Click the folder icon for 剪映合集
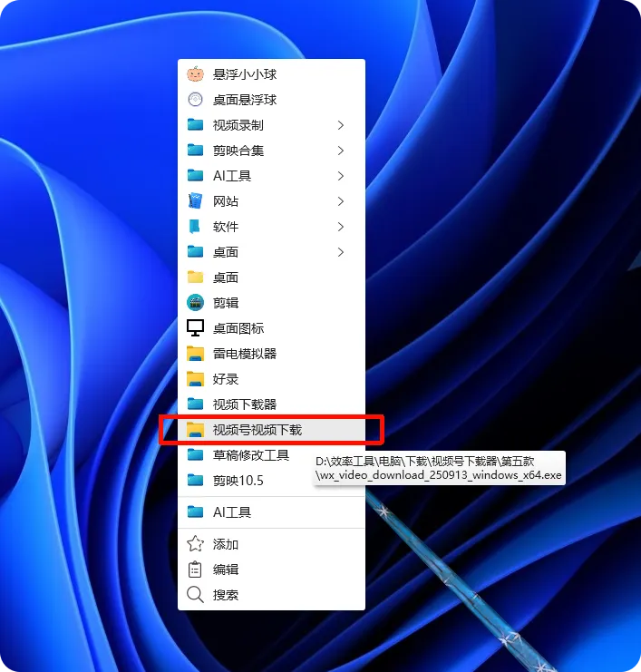The height and width of the screenshot is (672, 641). pos(196,150)
